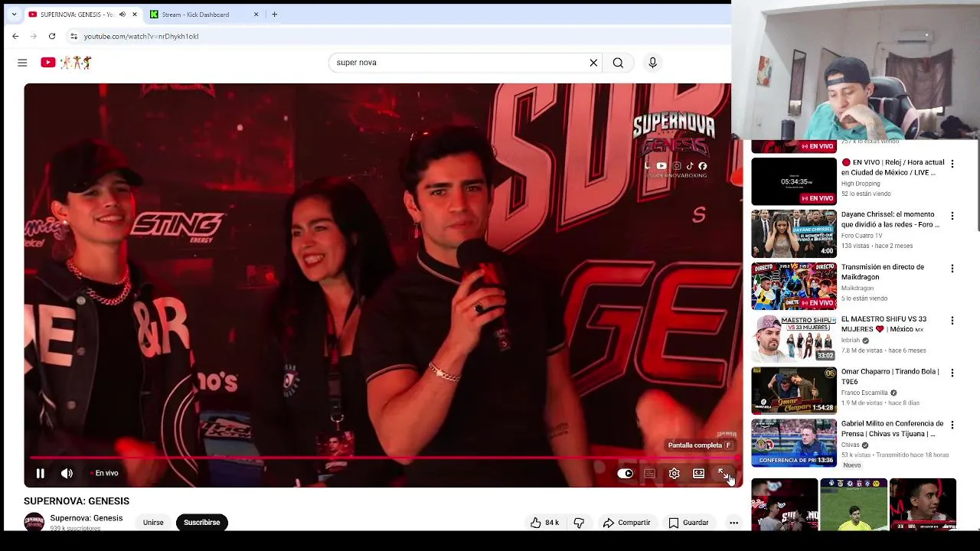Switch to theater mode view
Viewport: 980px width, 551px height.
tap(698, 474)
